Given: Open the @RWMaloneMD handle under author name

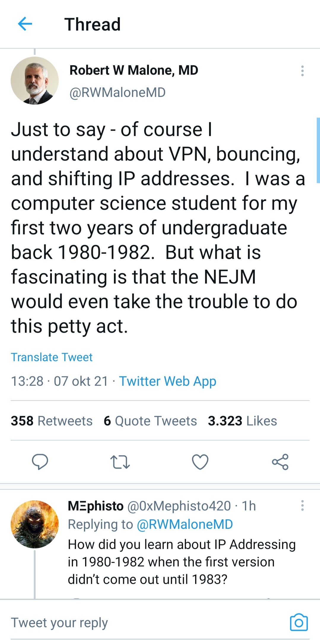Looking at the screenshot, I should click(117, 92).
